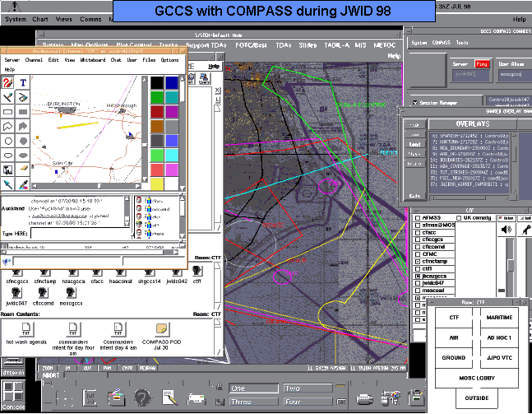The height and width of the screenshot is (414, 532).
Task: Select overlay NEW_BOUNDARY in list
Action: coord(470,148)
